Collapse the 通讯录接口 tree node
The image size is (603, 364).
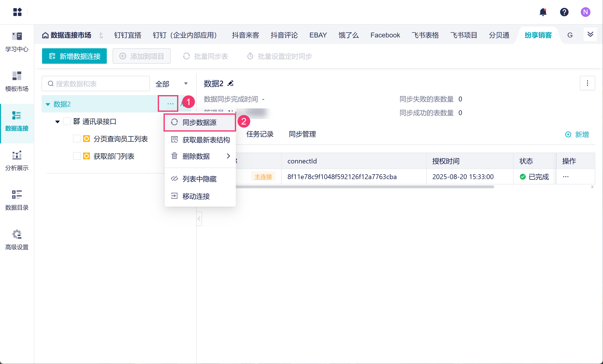click(x=57, y=121)
